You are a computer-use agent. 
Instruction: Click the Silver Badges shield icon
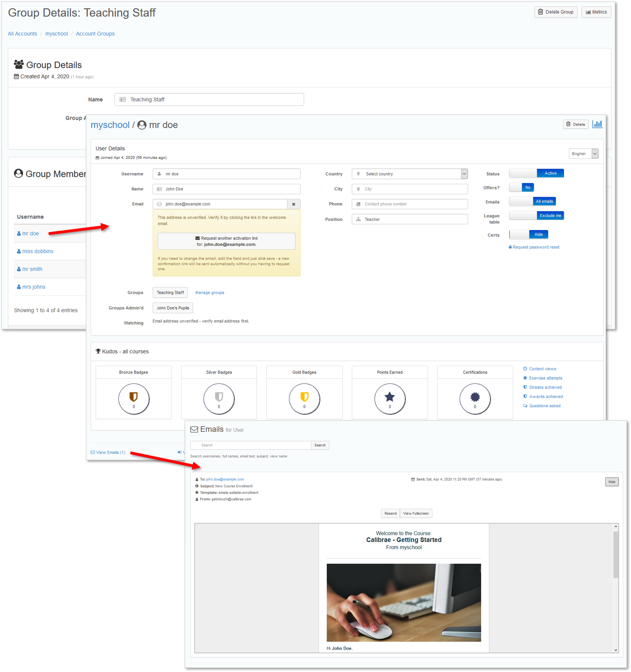(219, 397)
